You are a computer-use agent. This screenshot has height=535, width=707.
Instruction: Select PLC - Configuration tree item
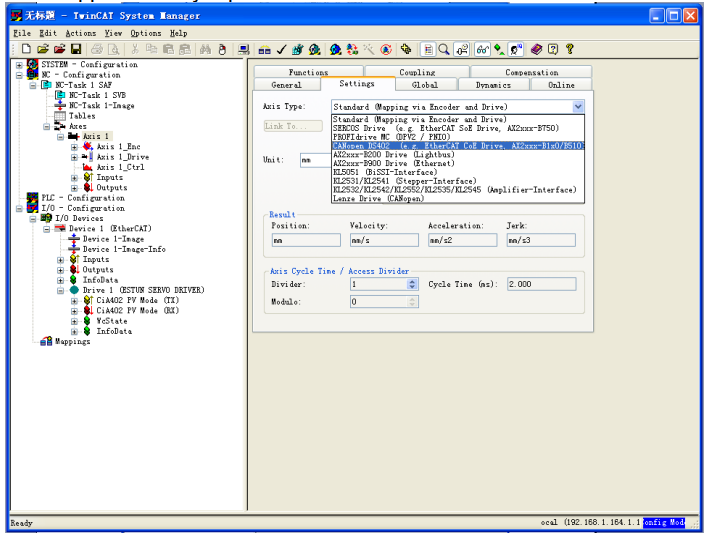[83, 198]
